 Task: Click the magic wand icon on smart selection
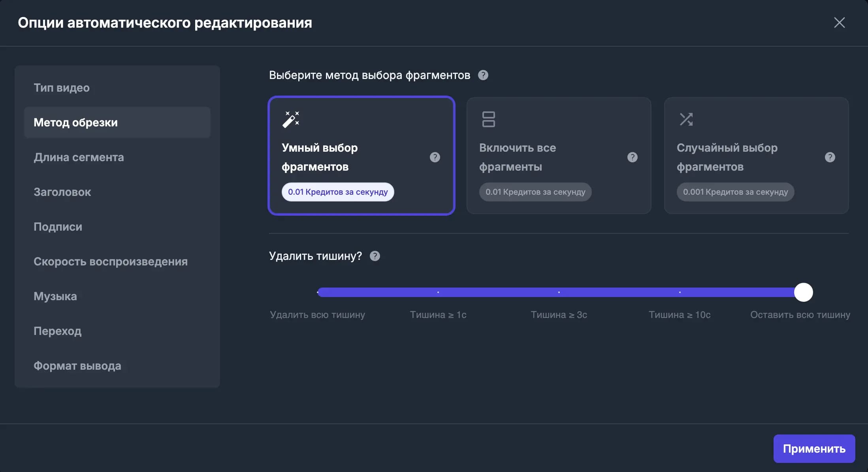click(291, 119)
